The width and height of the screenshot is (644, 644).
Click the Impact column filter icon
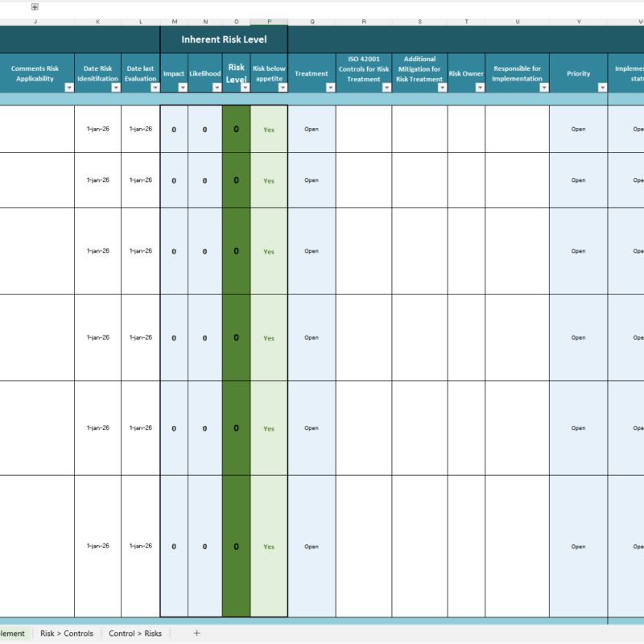183,89
